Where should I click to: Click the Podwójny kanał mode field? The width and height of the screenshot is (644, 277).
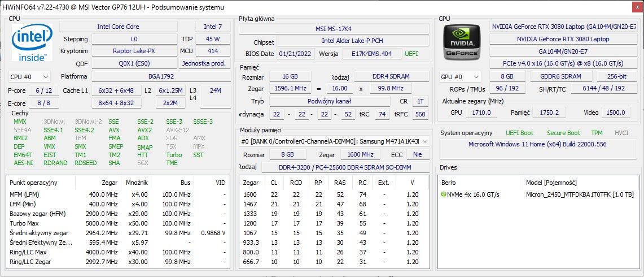point(330,101)
